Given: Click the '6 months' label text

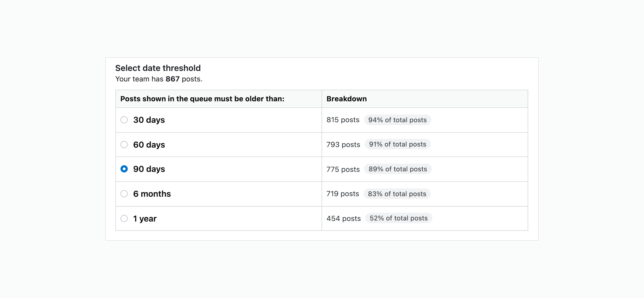Looking at the screenshot, I should click(152, 194).
